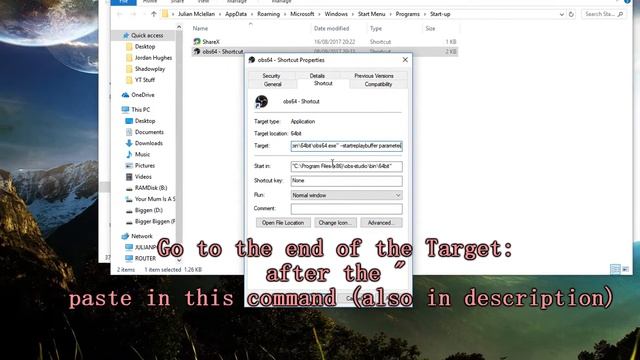The image size is (640, 360).
Task: Click the Biggen (D:) drive icon
Action: click(x=129, y=211)
